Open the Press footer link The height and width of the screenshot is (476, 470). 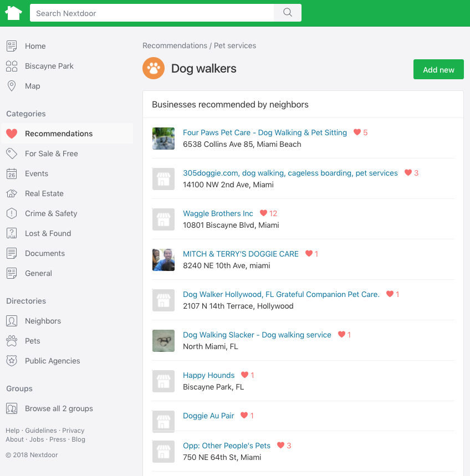(x=58, y=439)
